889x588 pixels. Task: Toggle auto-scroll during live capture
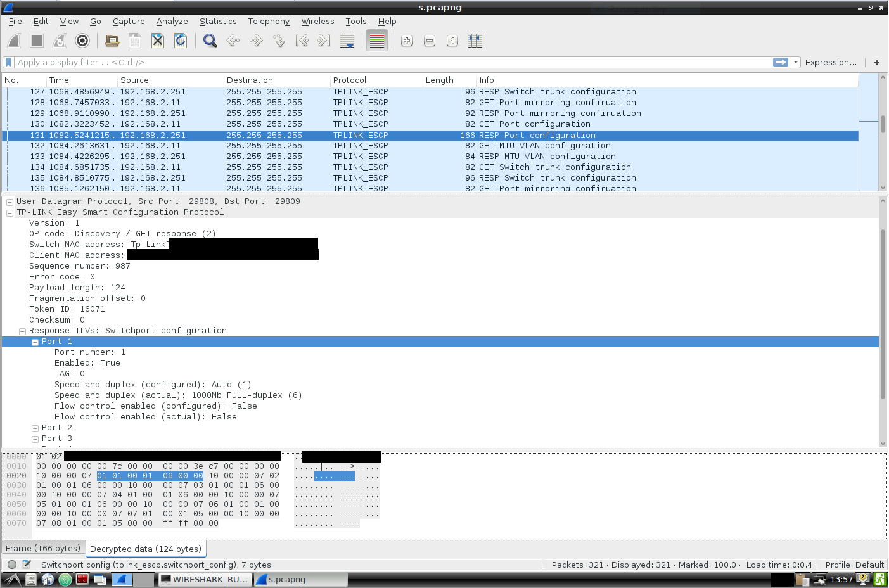click(347, 41)
